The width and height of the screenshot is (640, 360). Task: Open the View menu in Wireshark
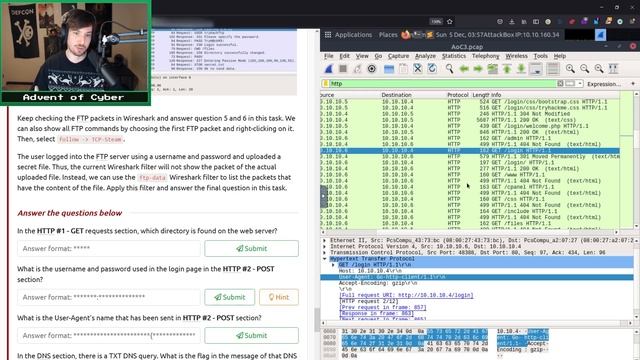tap(362, 56)
